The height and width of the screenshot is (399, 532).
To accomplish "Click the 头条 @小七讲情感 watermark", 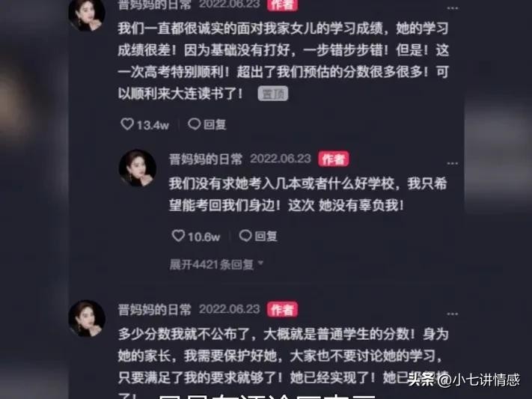I will [x=463, y=380].
